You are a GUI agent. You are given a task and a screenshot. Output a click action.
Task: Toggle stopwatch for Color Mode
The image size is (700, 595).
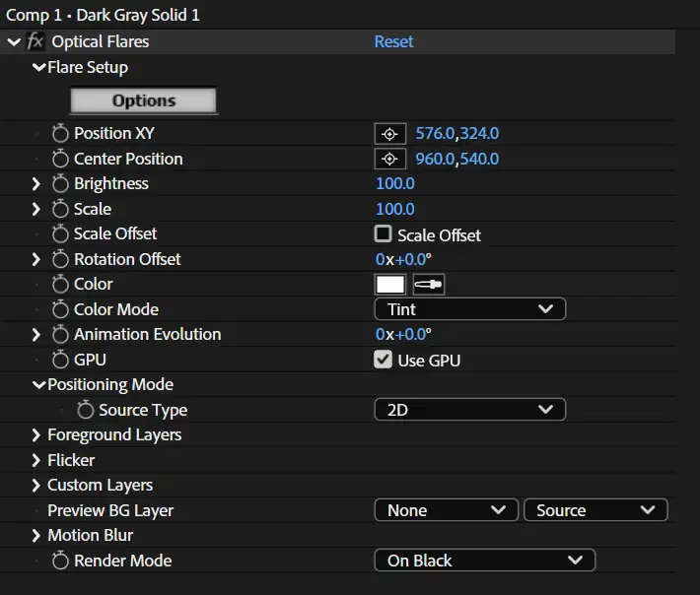60,309
